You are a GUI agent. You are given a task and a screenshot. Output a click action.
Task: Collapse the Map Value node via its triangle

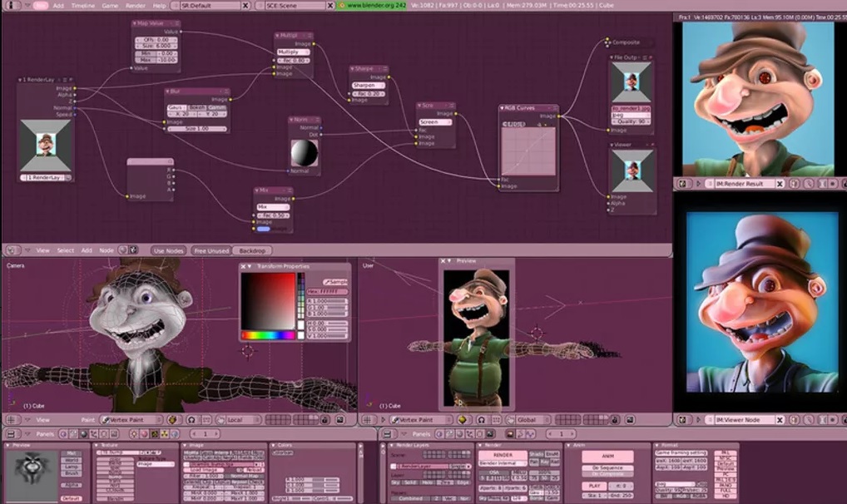pyautogui.click(x=136, y=23)
